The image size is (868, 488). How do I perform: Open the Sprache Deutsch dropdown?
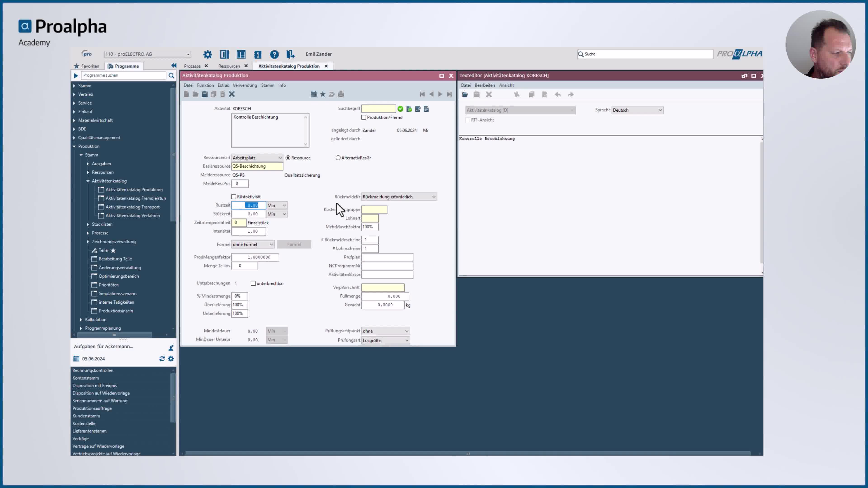[x=637, y=110]
